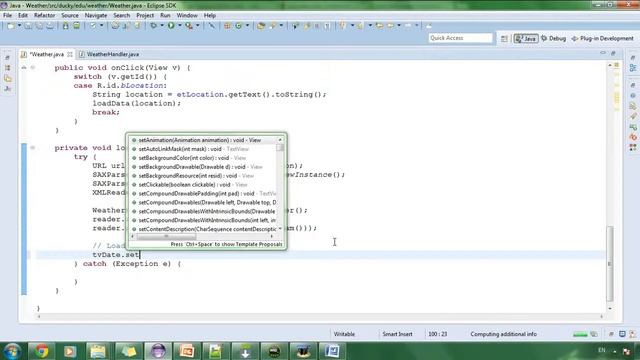Choose setClickable(boolean clickable) proposal
The image size is (640, 360).
203,185
